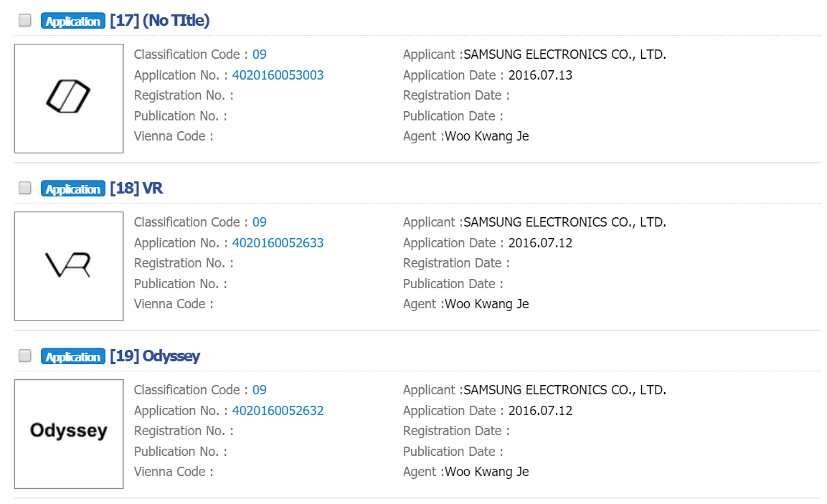The width and height of the screenshot is (827, 504).
Task: Open the Odyssey wordmark thumbnail
Action: [x=69, y=434]
